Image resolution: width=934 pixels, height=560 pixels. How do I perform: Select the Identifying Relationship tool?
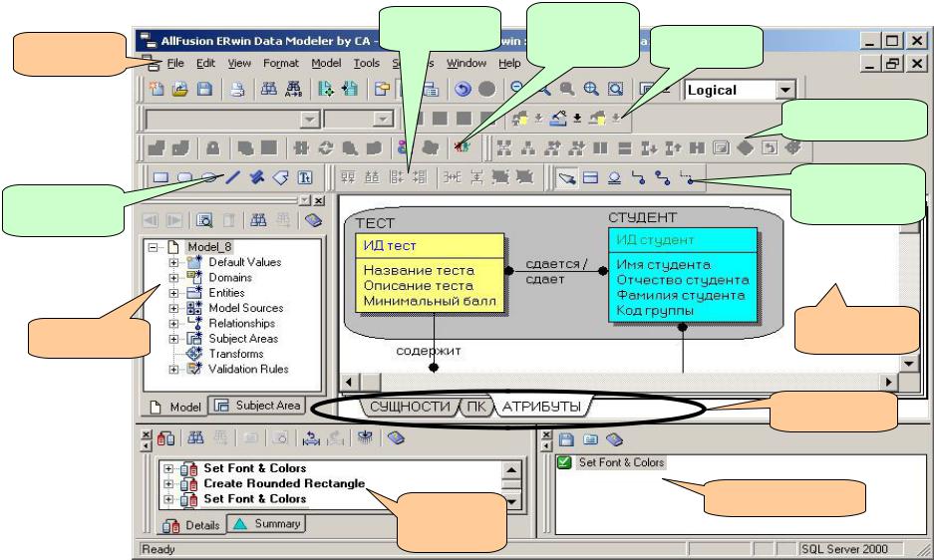tap(638, 177)
